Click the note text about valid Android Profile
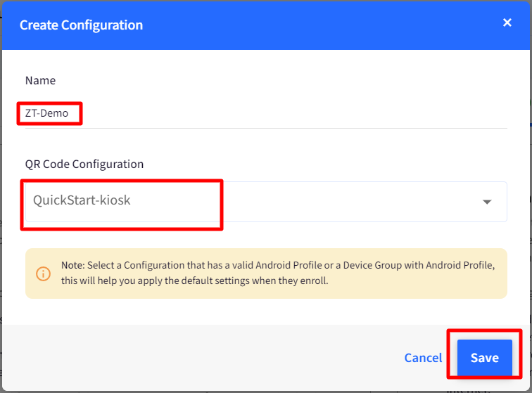 (x=278, y=273)
